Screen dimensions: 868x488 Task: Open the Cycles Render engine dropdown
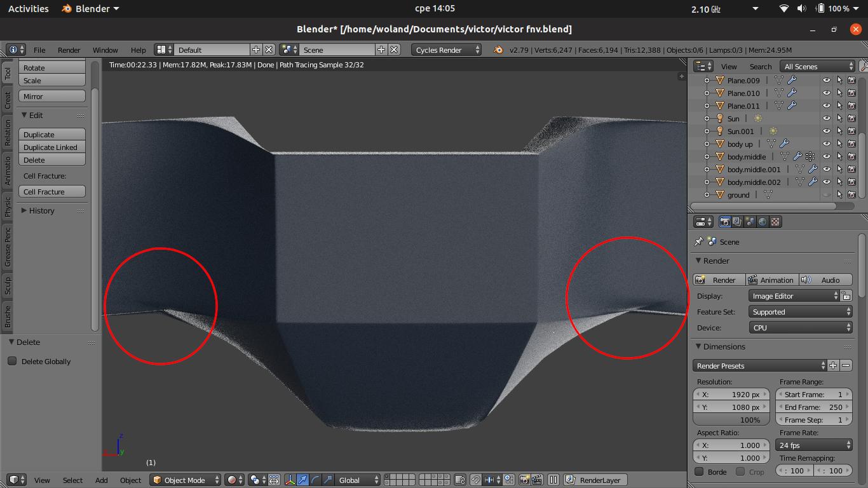coord(446,50)
